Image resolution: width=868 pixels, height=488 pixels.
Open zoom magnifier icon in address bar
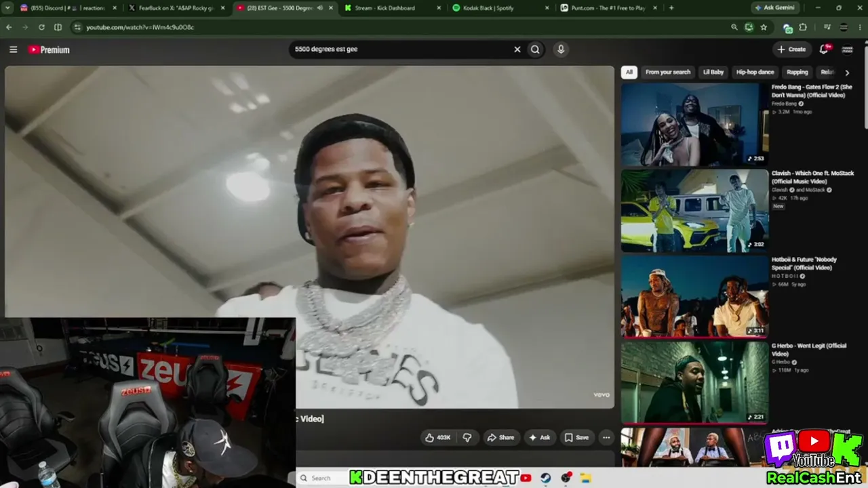pyautogui.click(x=734, y=27)
